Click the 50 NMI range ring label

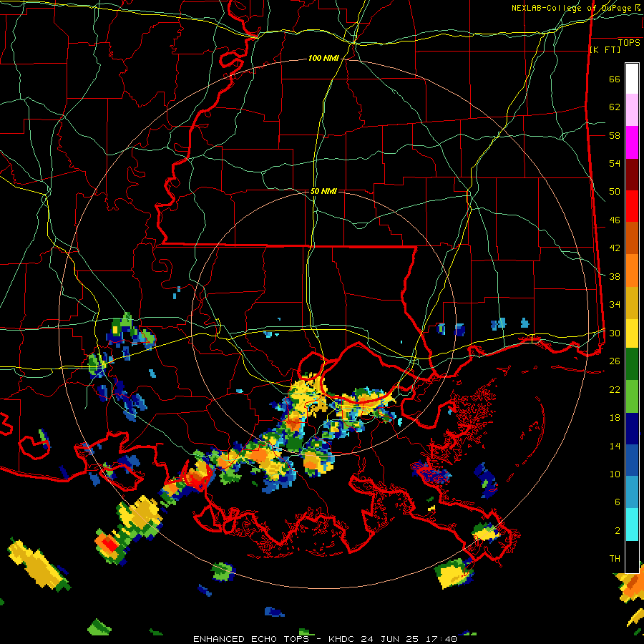[323, 191]
